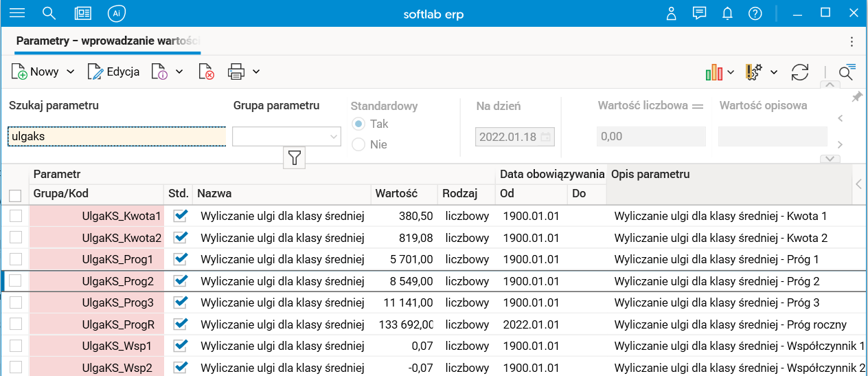Open the chat messages icon

tap(700, 14)
